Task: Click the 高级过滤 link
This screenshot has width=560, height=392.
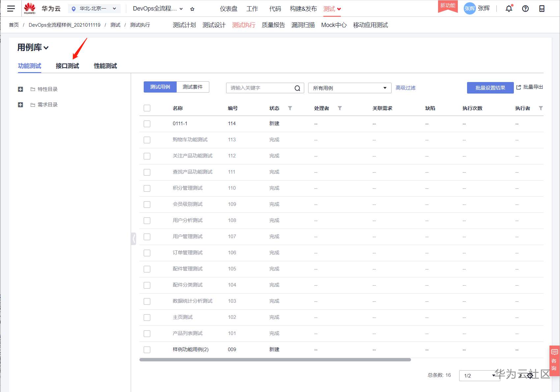Action: click(x=405, y=88)
